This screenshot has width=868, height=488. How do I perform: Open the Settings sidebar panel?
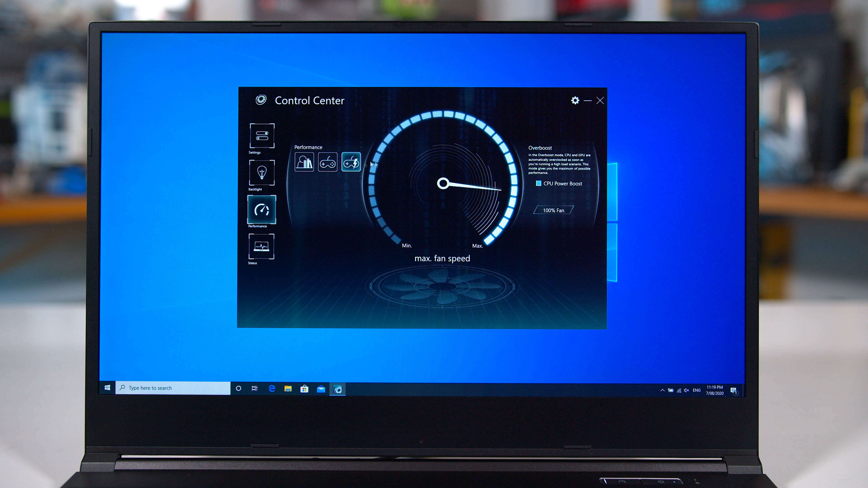tap(262, 136)
